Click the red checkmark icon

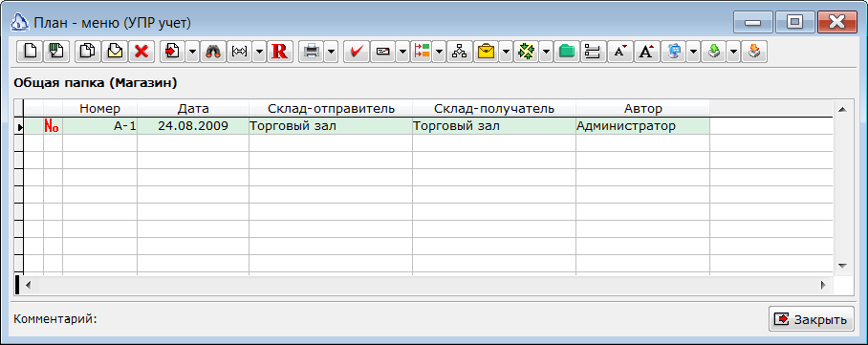tap(356, 52)
